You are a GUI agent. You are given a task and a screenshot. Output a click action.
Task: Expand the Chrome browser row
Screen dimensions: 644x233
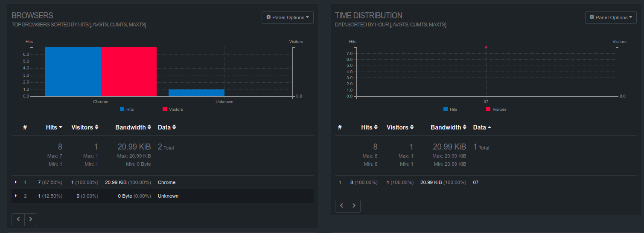16,182
